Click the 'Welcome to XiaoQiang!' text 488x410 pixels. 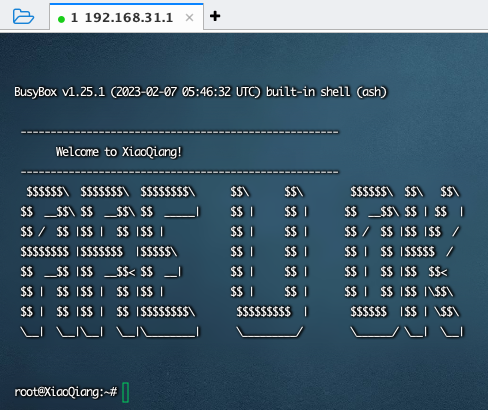[x=119, y=152]
